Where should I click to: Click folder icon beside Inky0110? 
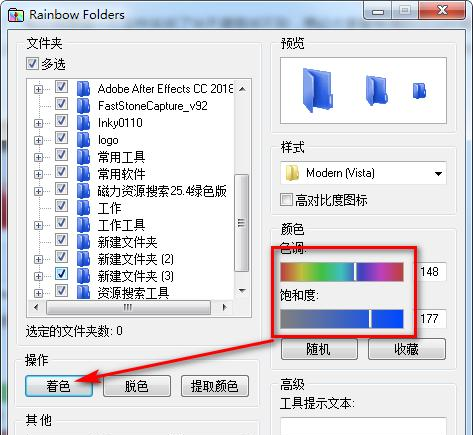(83, 123)
